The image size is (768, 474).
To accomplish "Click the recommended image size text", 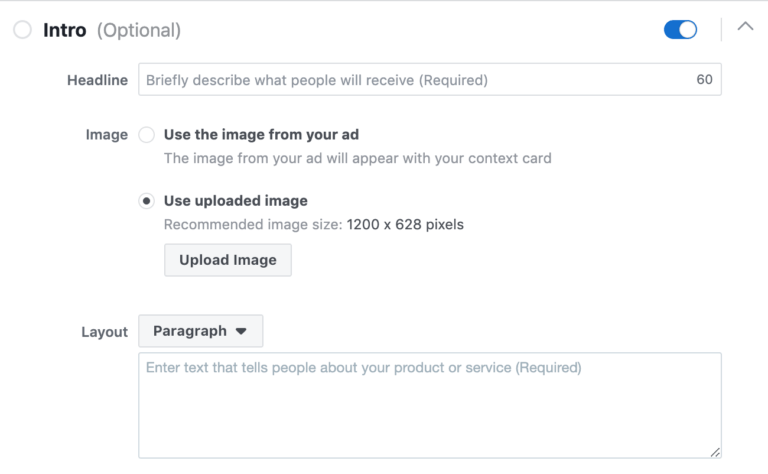I will 313,224.
